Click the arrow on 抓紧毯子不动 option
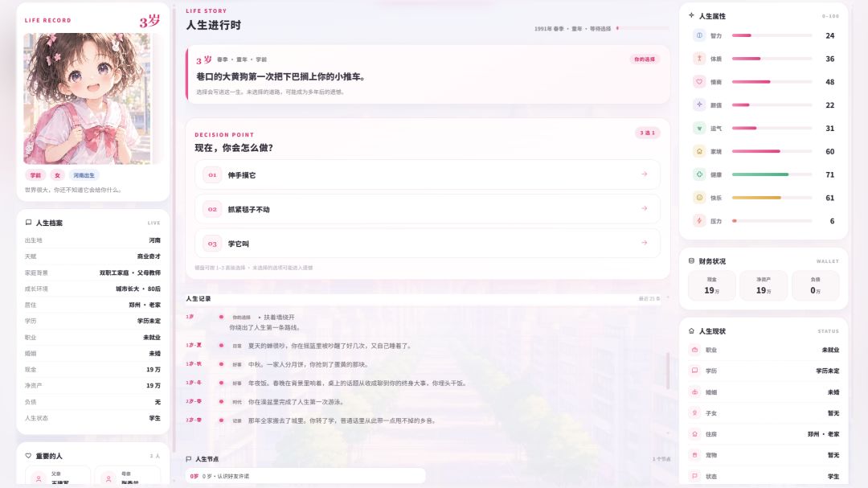This screenshot has width=868, height=488. tap(645, 208)
